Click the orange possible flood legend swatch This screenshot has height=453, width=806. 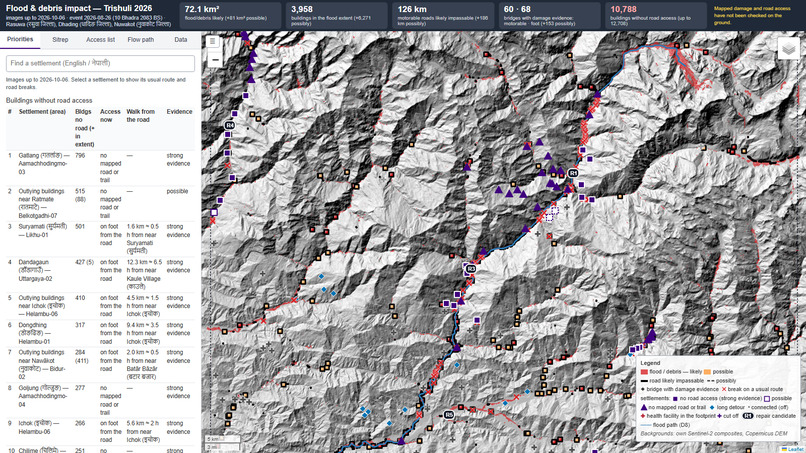pyautogui.click(x=707, y=372)
